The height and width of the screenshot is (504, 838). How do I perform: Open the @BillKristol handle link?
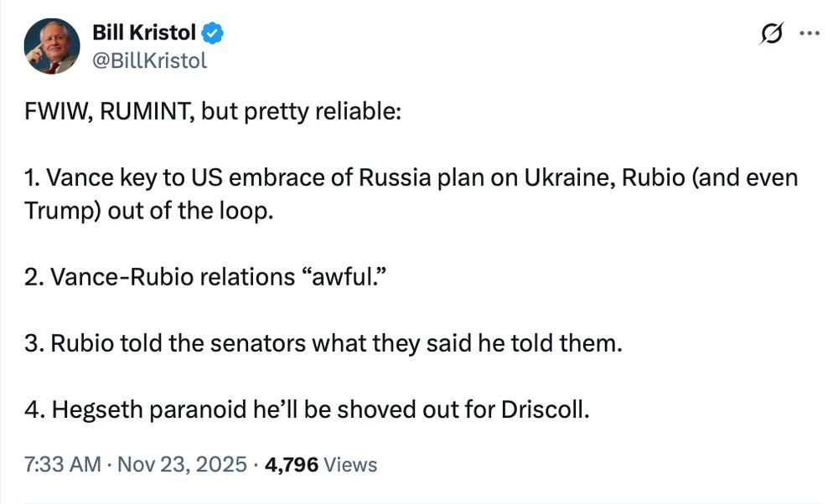click(x=150, y=61)
